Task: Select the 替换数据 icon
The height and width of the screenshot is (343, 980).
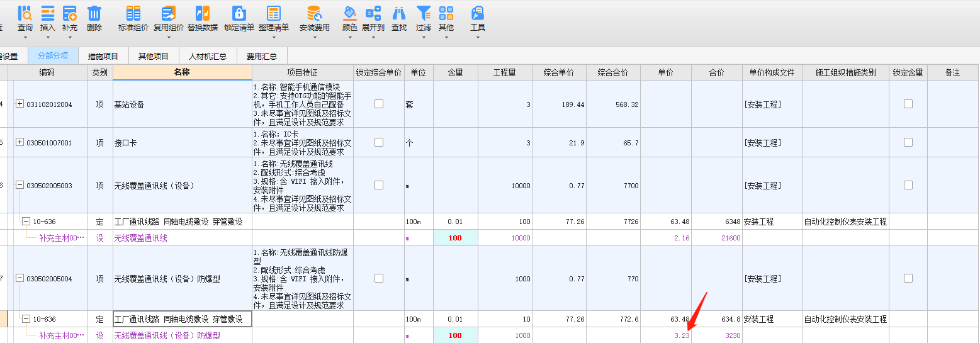Action: click(203, 13)
